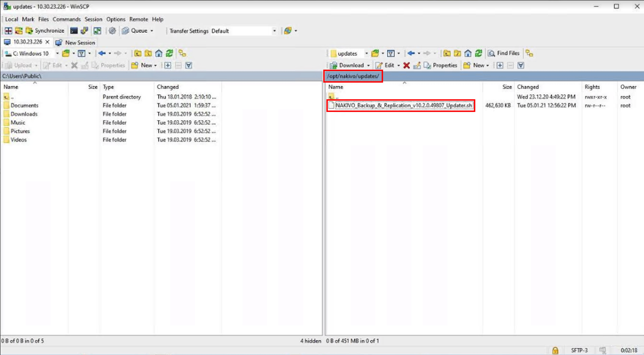Image resolution: width=644 pixels, height=355 pixels.
Task: Refresh the remote directory listing
Action: click(x=478, y=53)
